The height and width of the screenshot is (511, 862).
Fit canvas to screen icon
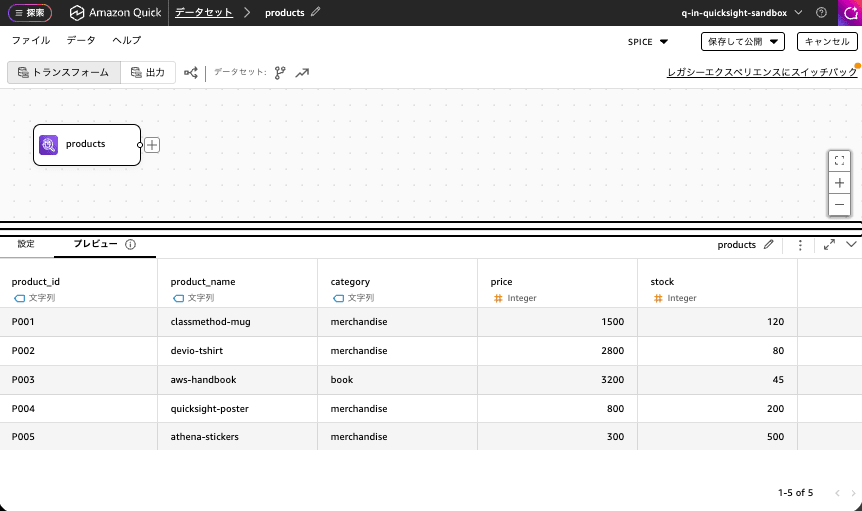tap(839, 160)
